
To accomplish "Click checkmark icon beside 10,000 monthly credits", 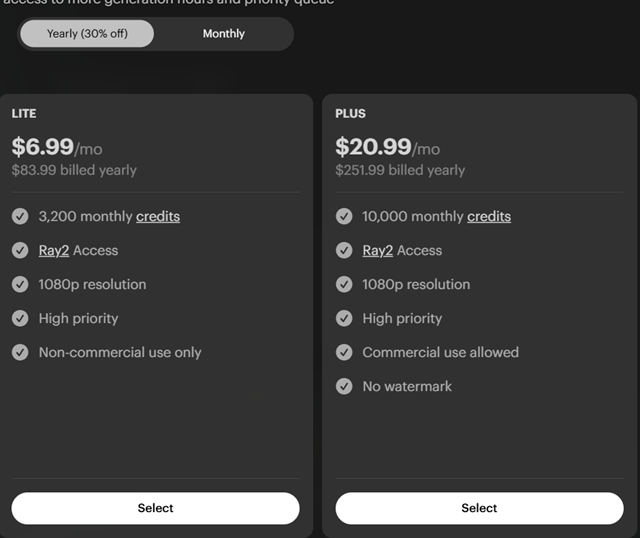I will [344, 216].
